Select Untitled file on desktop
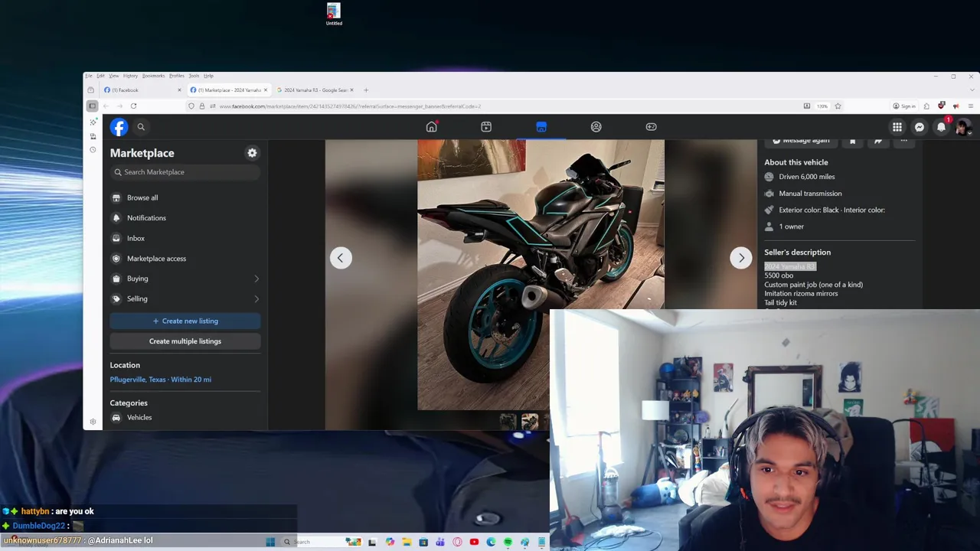Viewport: 980px width, 551px height. click(334, 15)
